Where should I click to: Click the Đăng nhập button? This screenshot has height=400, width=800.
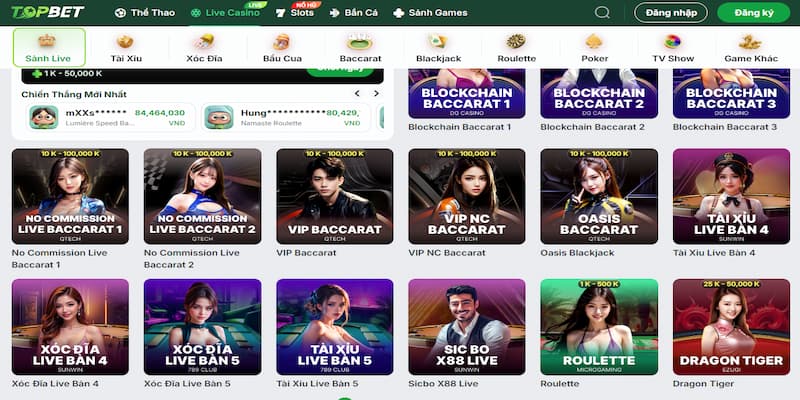pyautogui.click(x=670, y=13)
